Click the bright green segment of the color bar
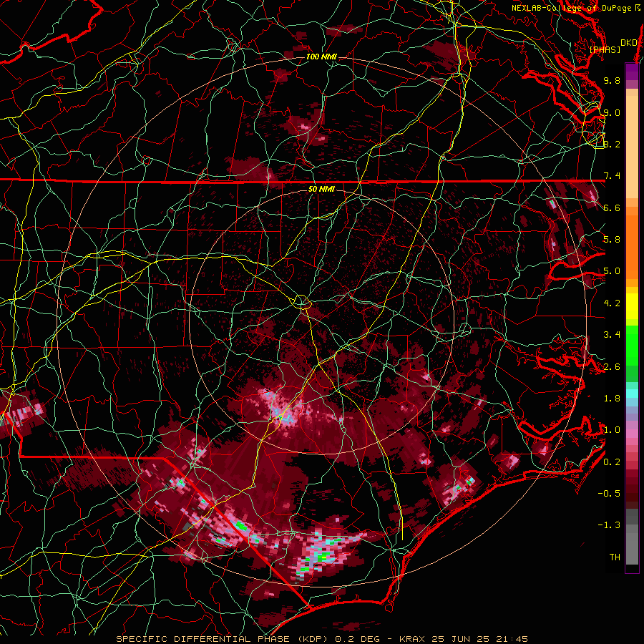644x644 pixels. point(633,345)
